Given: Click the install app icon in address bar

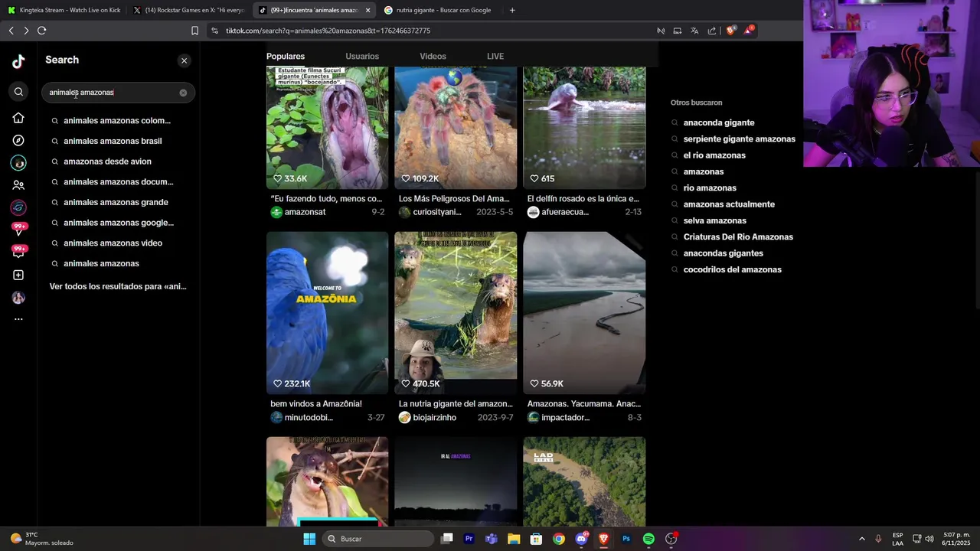Looking at the screenshot, I should coord(678,31).
